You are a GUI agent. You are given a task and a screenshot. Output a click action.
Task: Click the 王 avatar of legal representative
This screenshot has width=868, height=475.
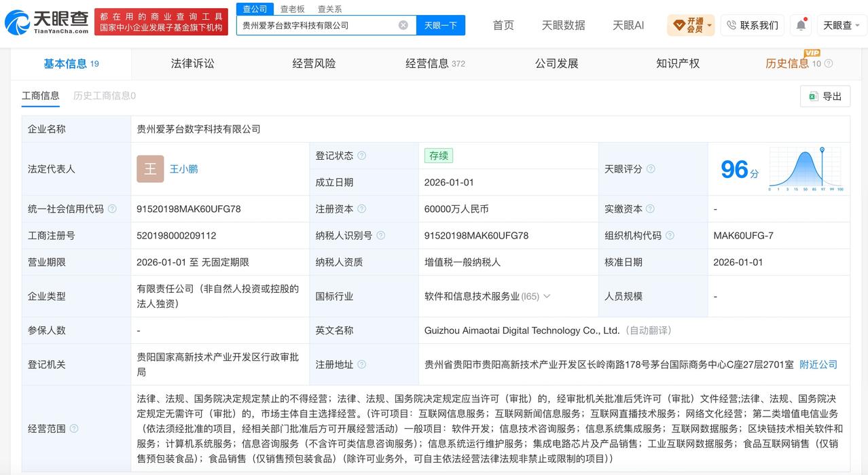150,169
